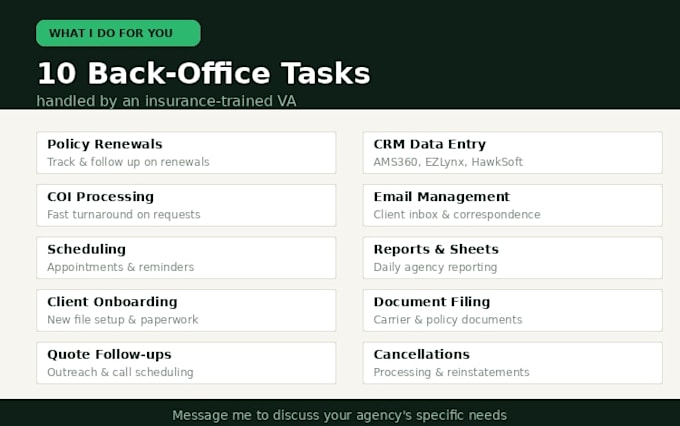Click 'Carrier & policy documents' text

tap(448, 320)
